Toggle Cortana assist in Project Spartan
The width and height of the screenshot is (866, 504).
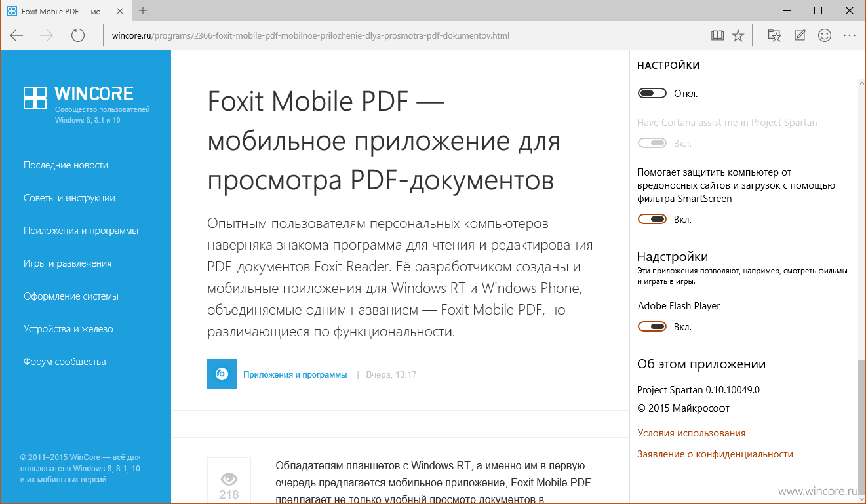click(652, 144)
